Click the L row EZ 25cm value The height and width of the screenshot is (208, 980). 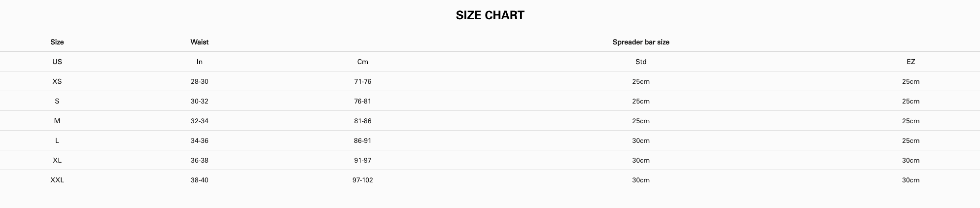pyautogui.click(x=911, y=140)
